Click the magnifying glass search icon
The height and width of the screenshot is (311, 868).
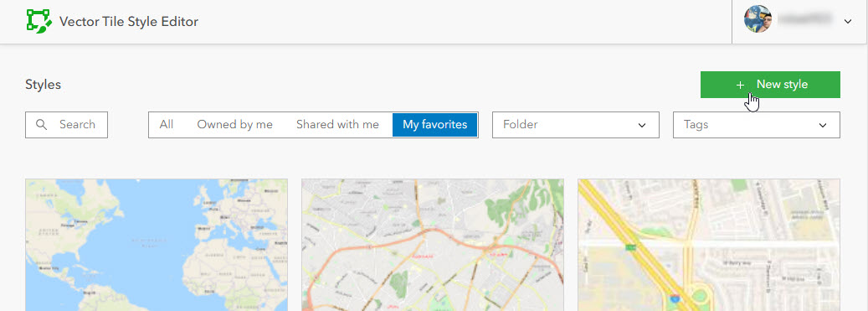42,125
